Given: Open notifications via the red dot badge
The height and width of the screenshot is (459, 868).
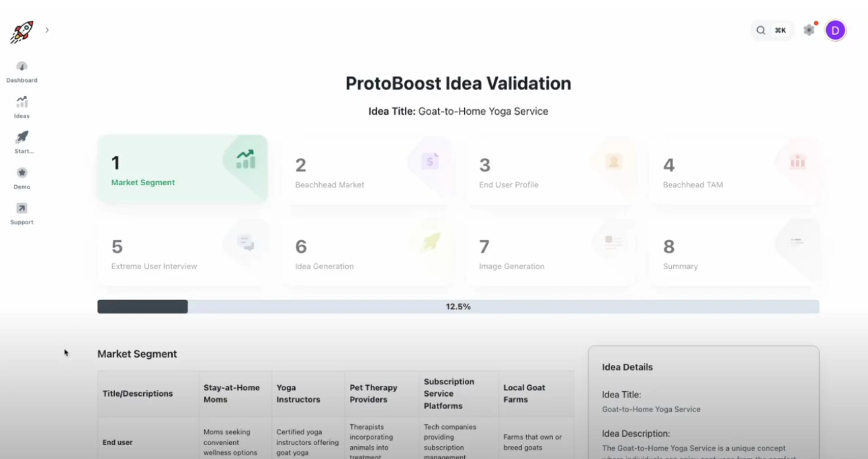Looking at the screenshot, I should coord(816,23).
